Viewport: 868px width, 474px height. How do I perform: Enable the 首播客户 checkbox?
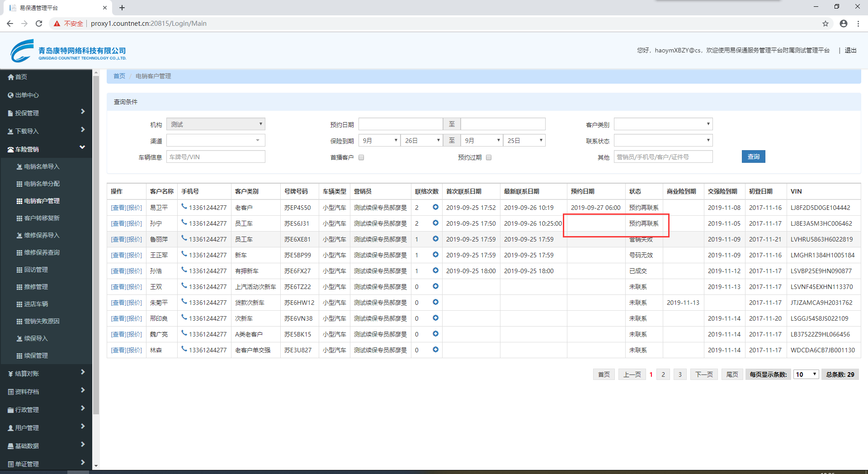click(x=361, y=157)
